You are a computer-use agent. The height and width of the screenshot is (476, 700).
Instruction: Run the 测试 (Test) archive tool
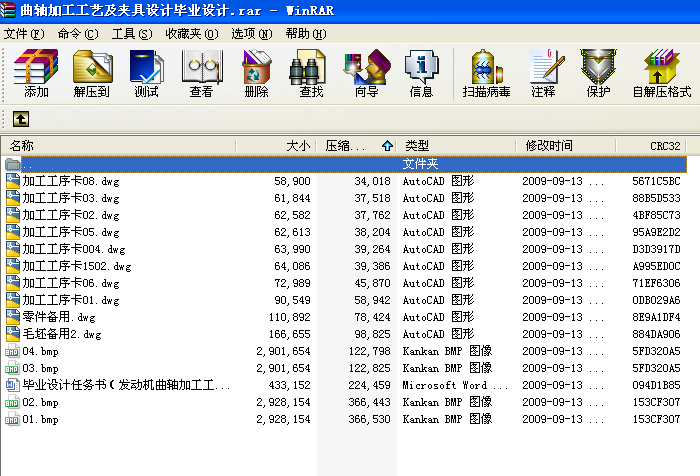click(x=146, y=74)
